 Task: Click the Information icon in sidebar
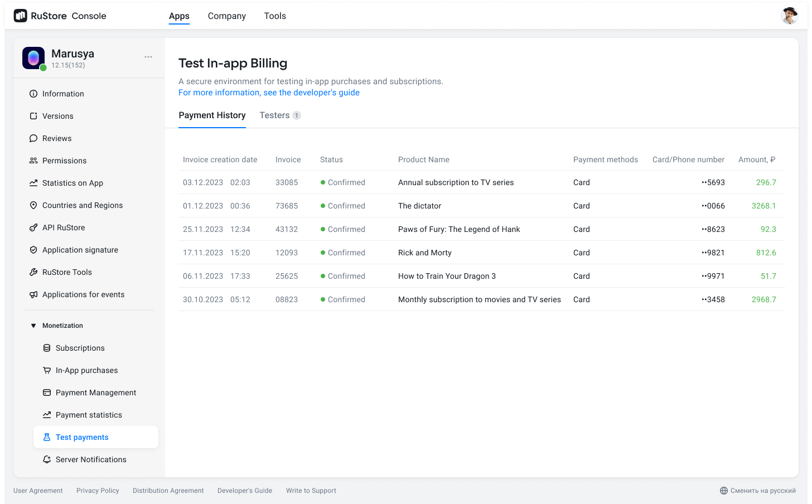click(x=33, y=94)
